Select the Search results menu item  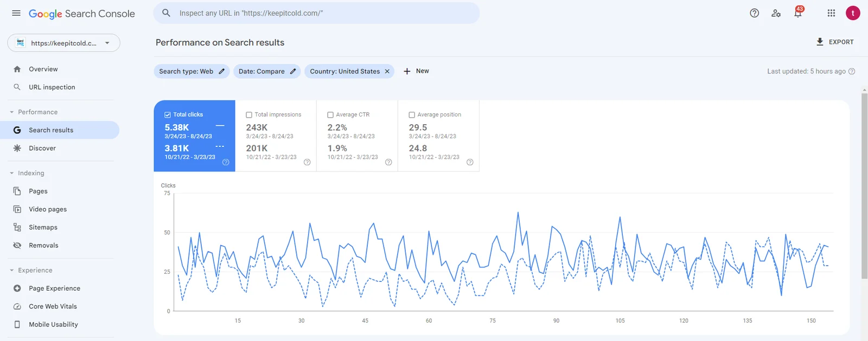point(60,130)
